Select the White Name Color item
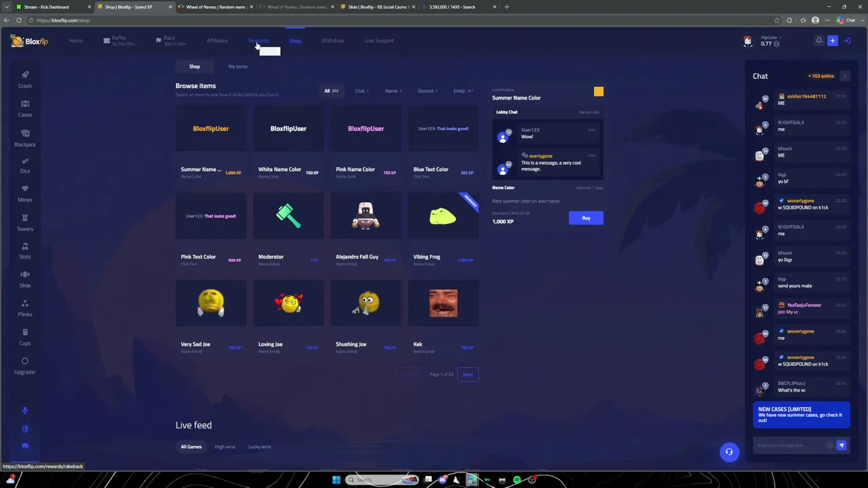 pos(288,144)
